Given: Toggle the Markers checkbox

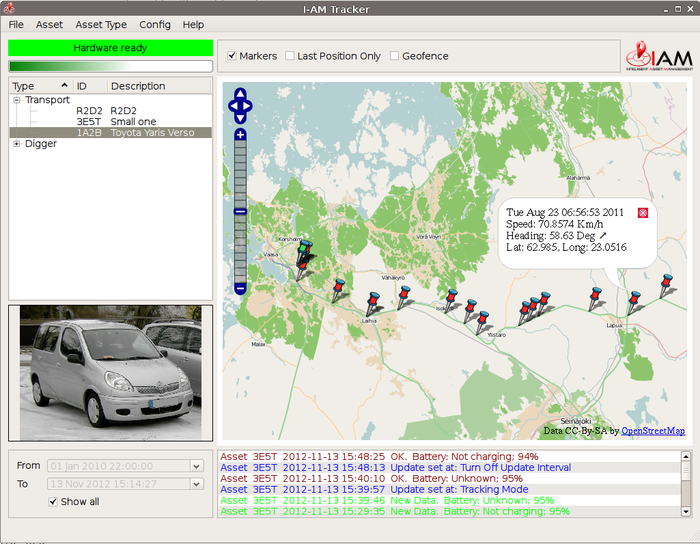Looking at the screenshot, I should click(x=232, y=56).
